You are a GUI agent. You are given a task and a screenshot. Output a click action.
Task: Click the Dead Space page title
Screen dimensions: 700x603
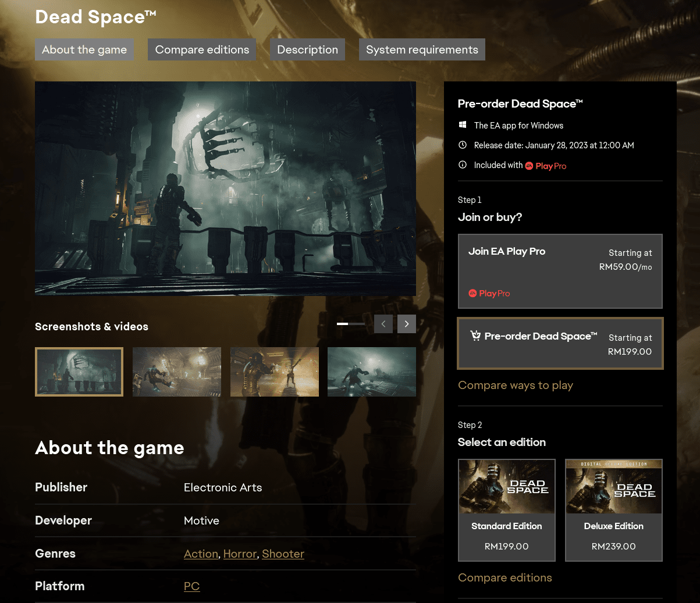tap(95, 17)
